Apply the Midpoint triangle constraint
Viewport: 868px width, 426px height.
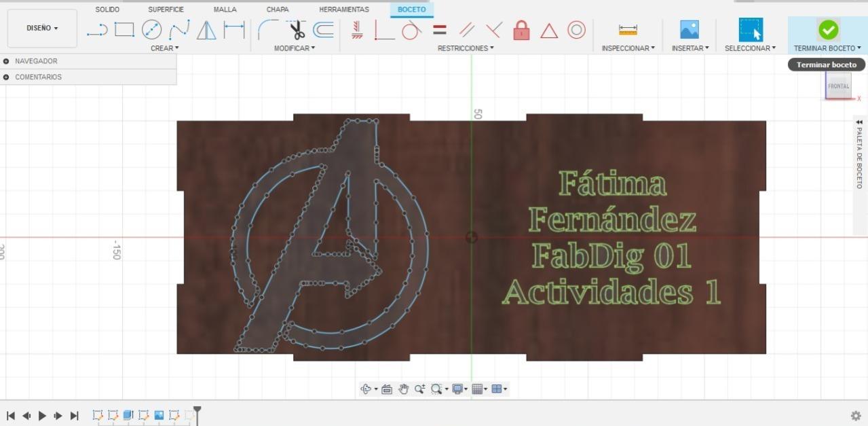click(x=548, y=31)
